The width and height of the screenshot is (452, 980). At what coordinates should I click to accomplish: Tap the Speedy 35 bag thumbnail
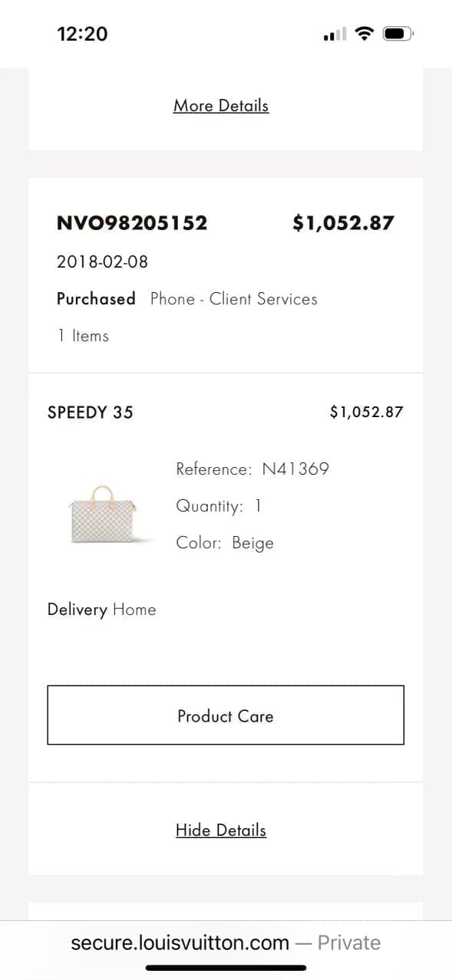(104, 515)
